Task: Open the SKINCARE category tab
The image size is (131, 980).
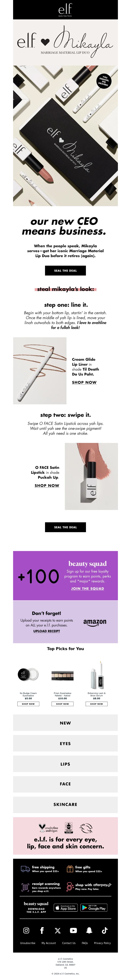Action: point(65,805)
